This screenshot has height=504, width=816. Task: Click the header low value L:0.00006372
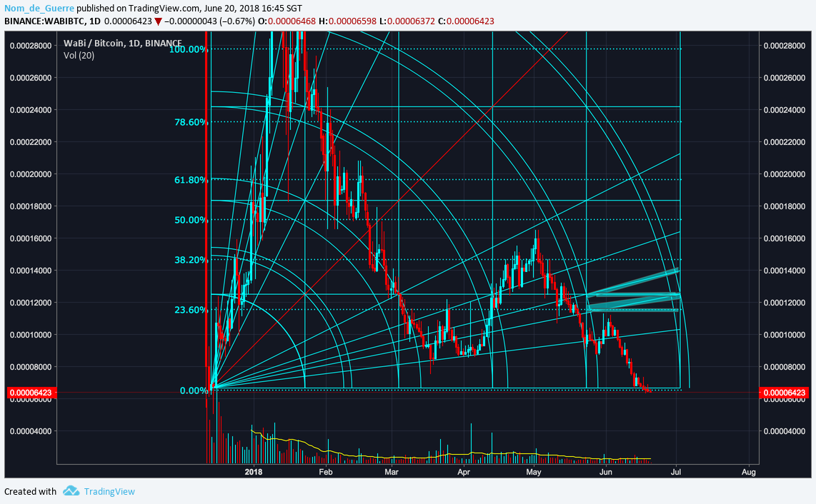[407, 21]
